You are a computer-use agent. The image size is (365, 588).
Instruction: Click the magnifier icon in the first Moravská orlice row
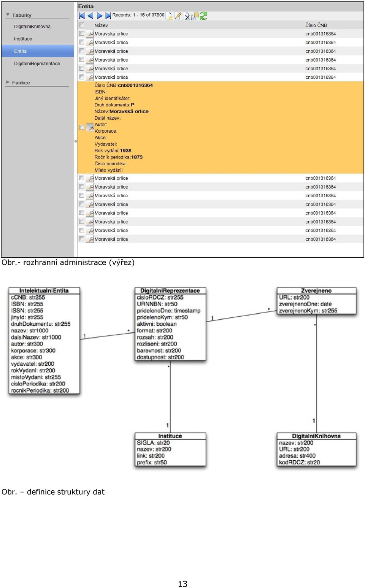click(x=90, y=34)
